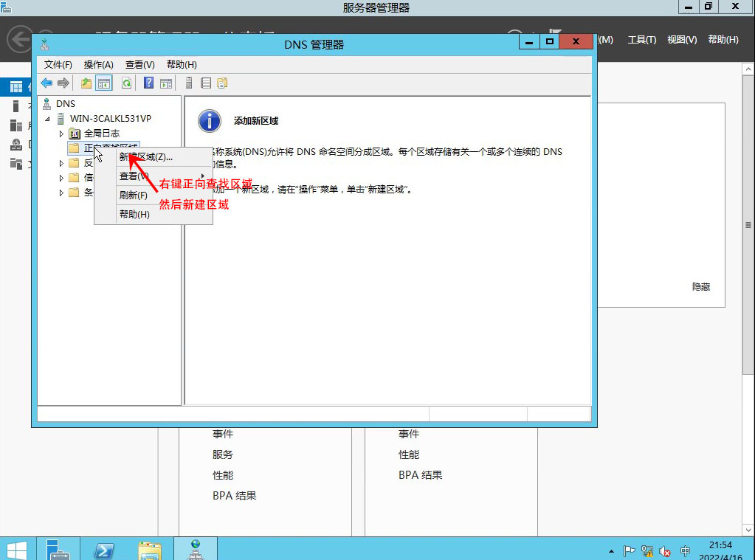Click the Up one level folder icon
Image resolution: width=755 pixels, height=560 pixels.
pos(86,83)
